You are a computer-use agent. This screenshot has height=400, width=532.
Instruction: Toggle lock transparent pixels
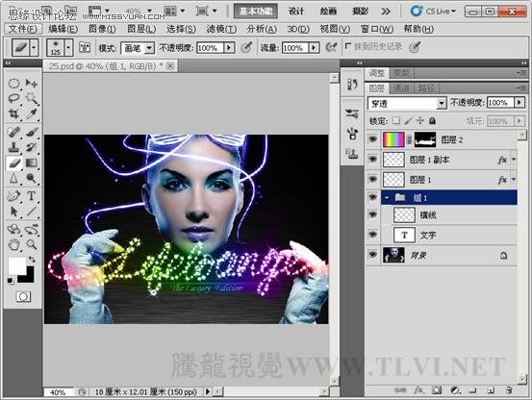point(396,121)
